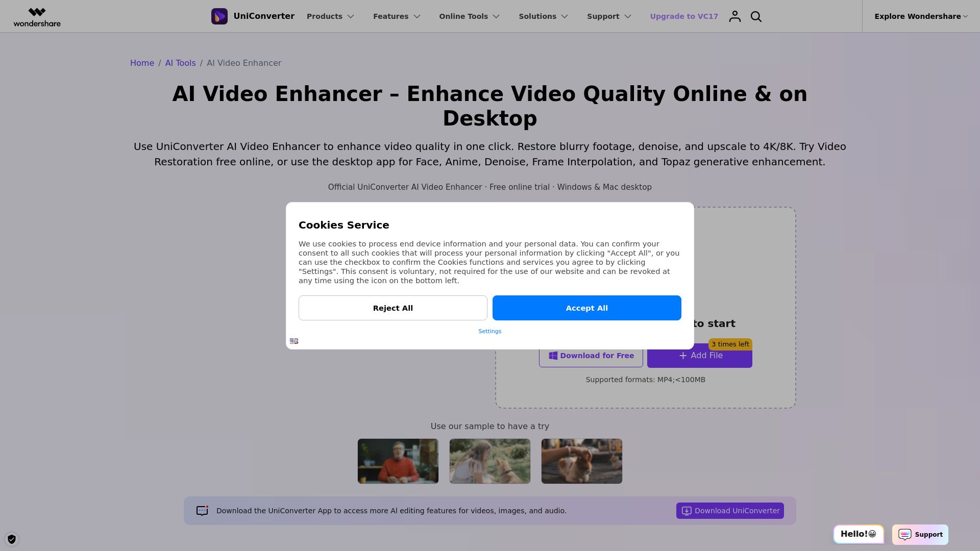Click the banner message icon with red dot
This screenshot has height=551, width=980.
[202, 511]
